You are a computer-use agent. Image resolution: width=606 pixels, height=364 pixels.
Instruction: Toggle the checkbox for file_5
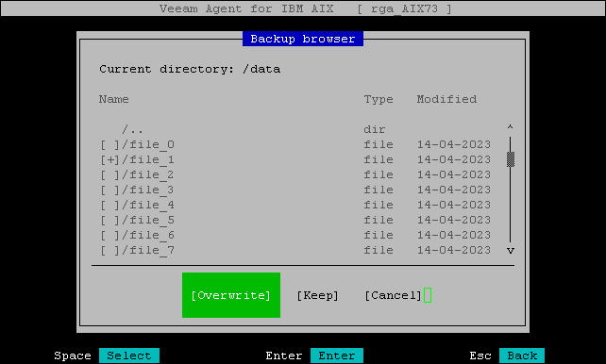[109, 220]
